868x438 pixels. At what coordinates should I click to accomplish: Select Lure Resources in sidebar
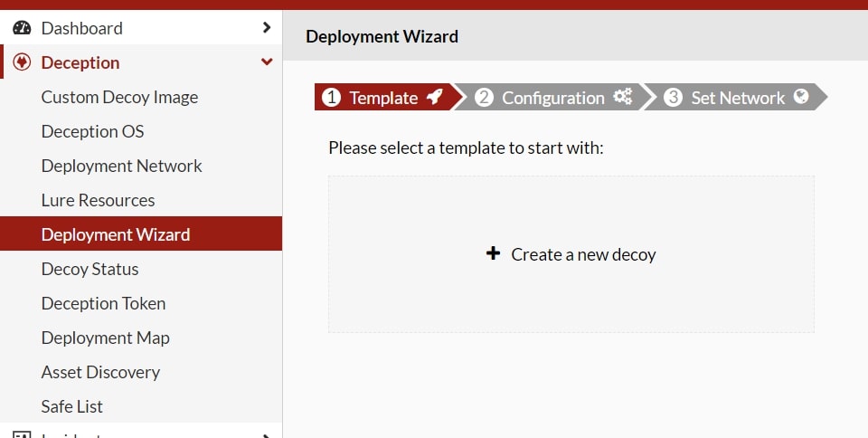click(98, 200)
